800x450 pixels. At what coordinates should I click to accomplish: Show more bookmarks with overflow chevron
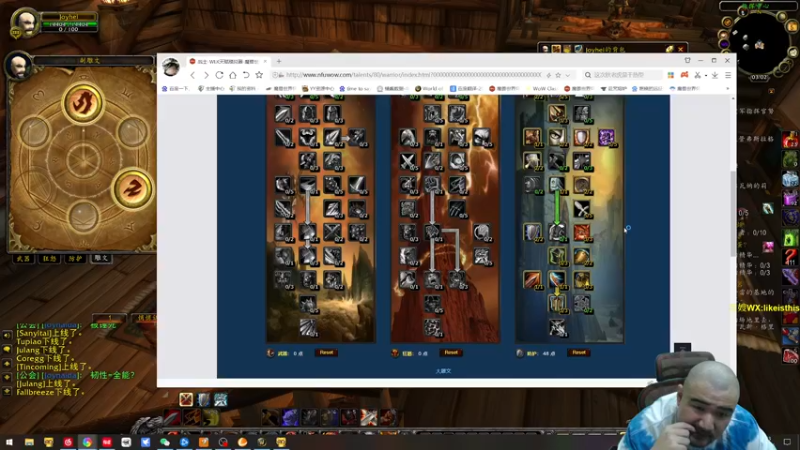tap(728, 89)
